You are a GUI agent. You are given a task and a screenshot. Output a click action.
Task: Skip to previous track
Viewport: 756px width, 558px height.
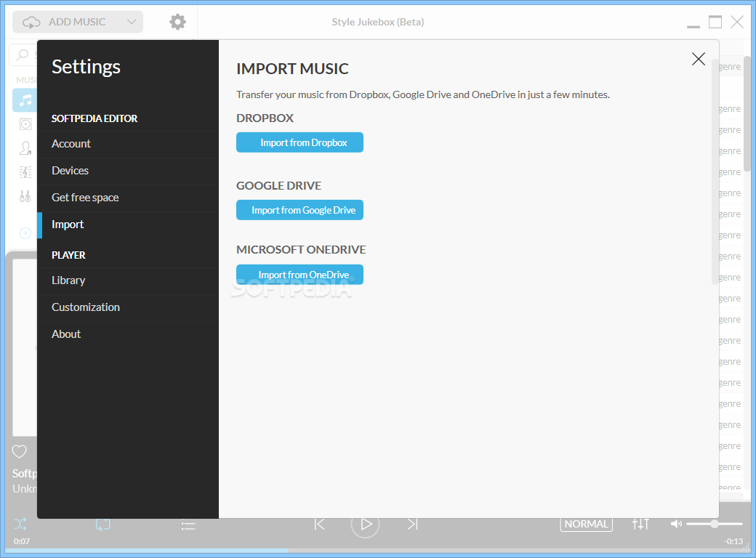[319, 525]
